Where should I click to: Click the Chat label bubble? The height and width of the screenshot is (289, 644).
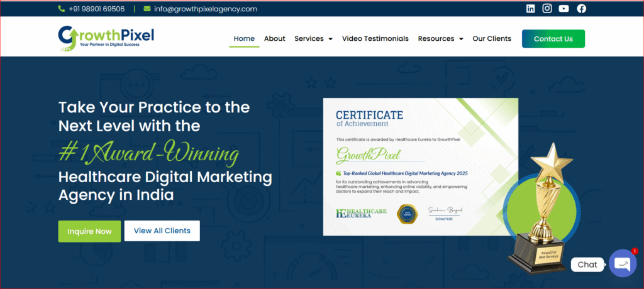(x=587, y=264)
